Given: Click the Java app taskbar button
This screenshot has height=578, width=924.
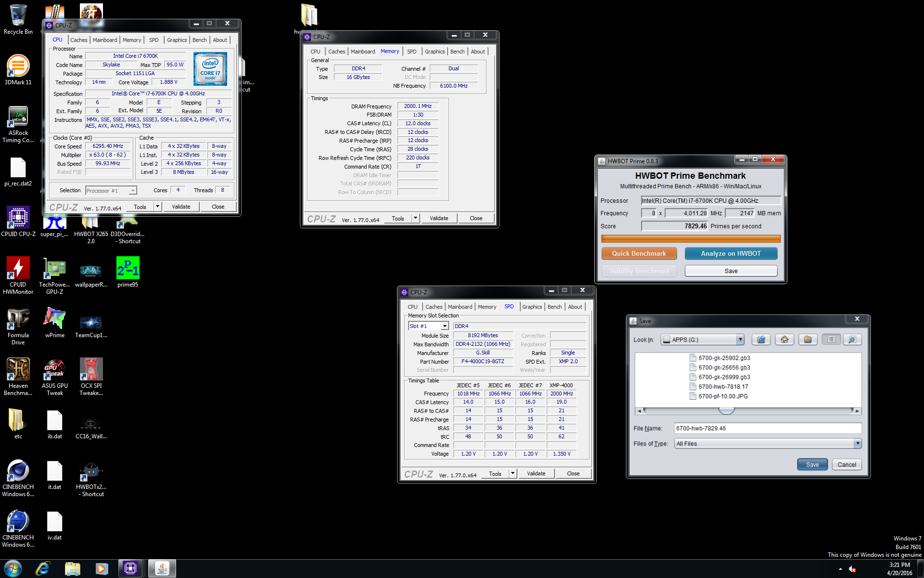Looking at the screenshot, I should 162,568.
